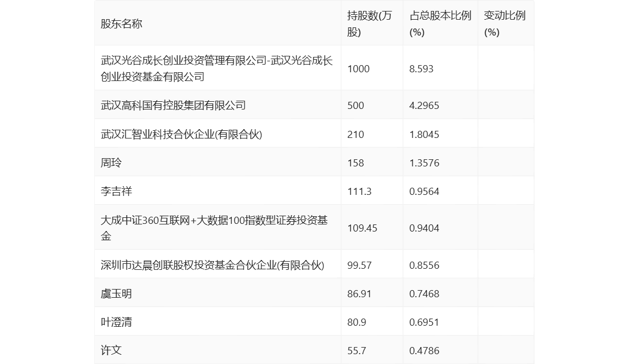Click the 80.9 shares value
The image size is (629, 364).
click(357, 322)
